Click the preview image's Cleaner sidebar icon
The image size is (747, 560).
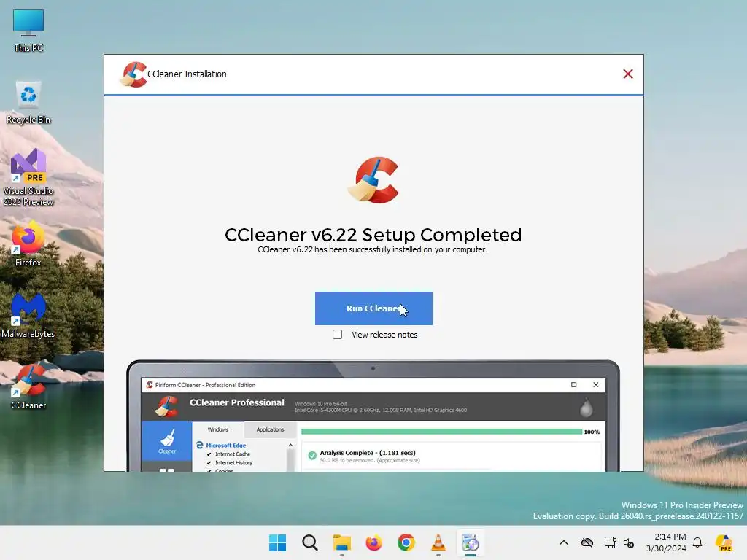click(x=167, y=441)
